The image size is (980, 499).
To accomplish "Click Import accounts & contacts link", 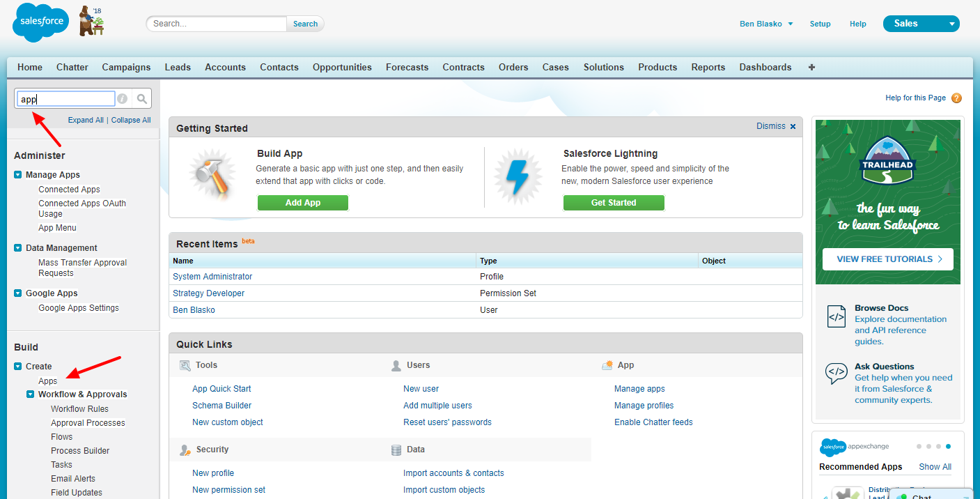I will point(453,473).
